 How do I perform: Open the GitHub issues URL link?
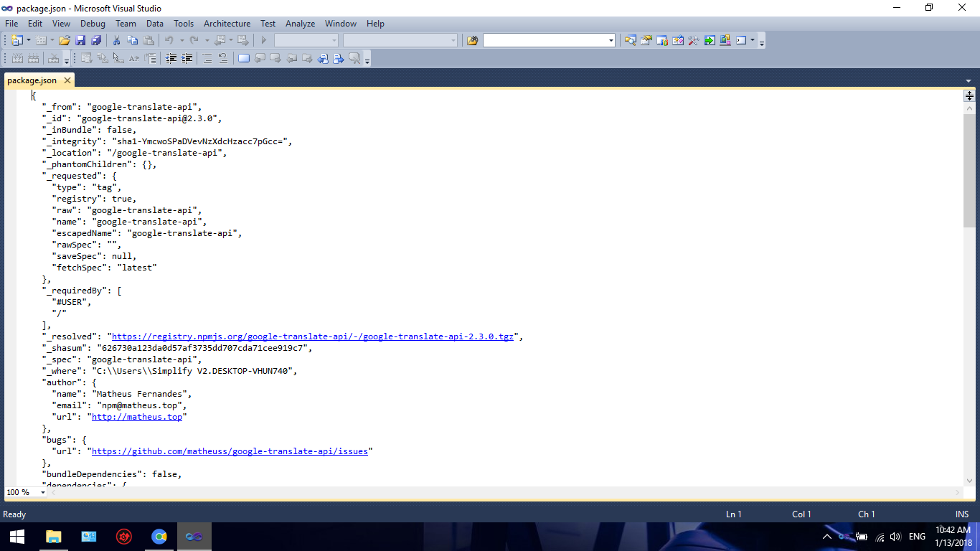tap(230, 451)
